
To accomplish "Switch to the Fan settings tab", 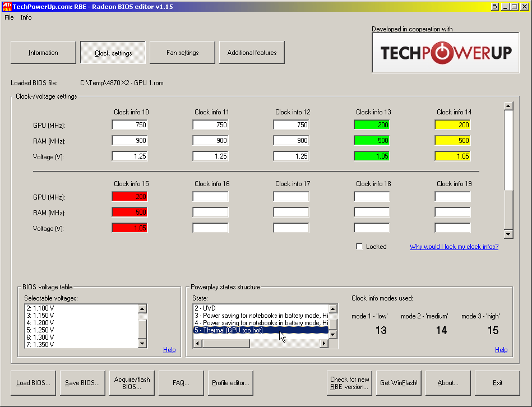I will tap(182, 52).
